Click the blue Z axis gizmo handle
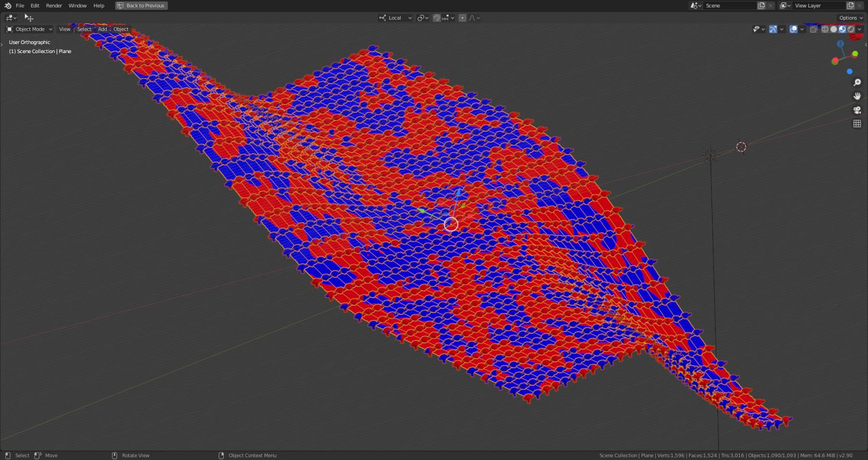 pyautogui.click(x=840, y=44)
